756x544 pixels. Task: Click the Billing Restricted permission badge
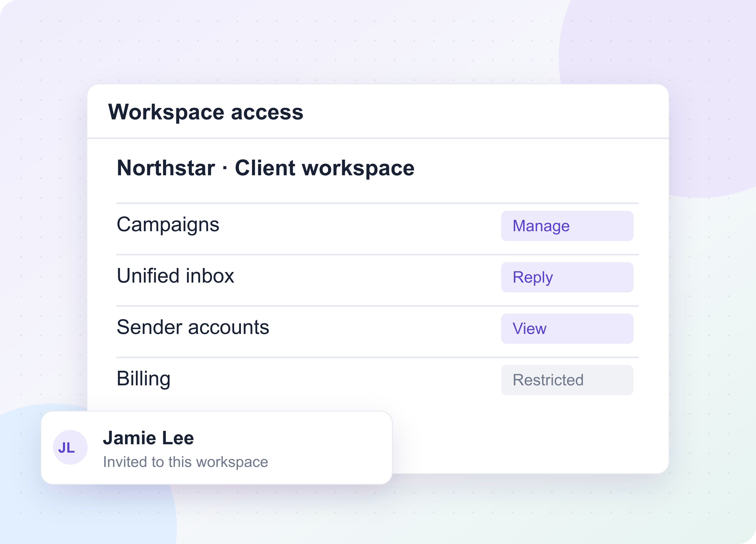point(567,380)
